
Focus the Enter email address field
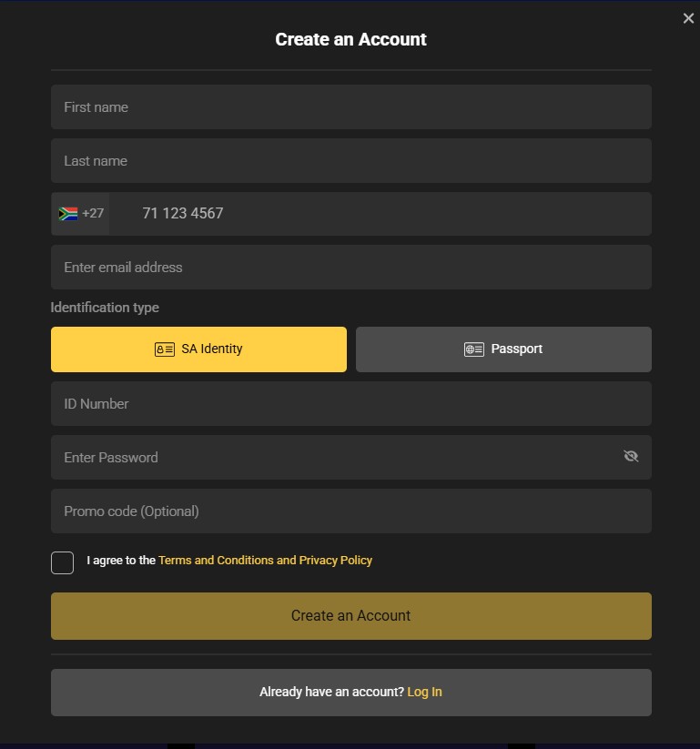point(350,268)
